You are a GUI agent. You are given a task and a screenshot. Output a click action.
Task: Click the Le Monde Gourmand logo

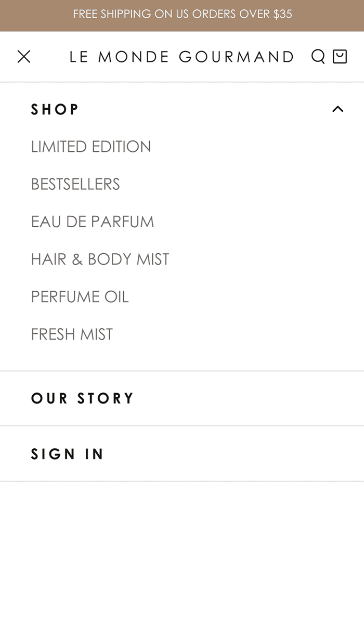(181, 57)
